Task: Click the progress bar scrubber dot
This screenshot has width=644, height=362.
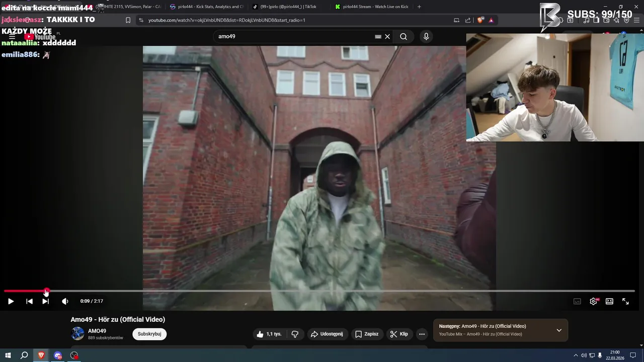Action: [46, 291]
